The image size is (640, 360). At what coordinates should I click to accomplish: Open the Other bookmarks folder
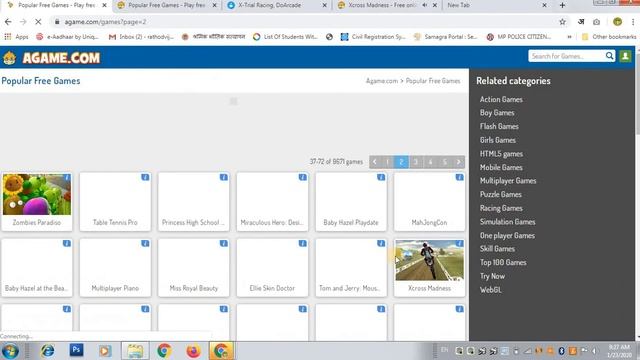point(609,37)
